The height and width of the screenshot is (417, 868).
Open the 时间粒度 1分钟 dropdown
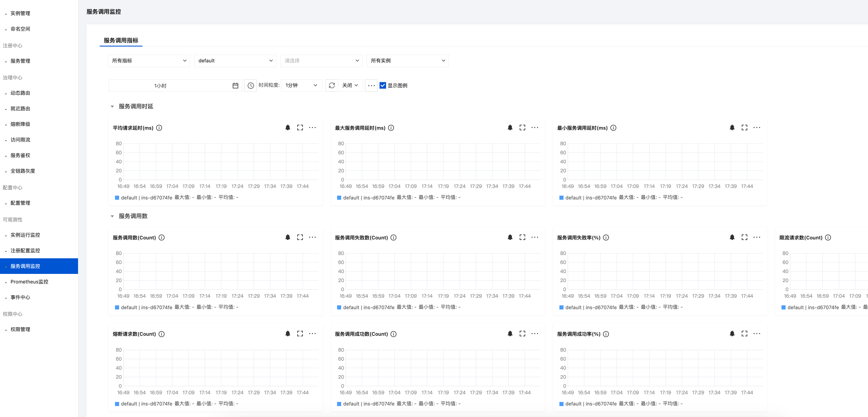point(301,86)
